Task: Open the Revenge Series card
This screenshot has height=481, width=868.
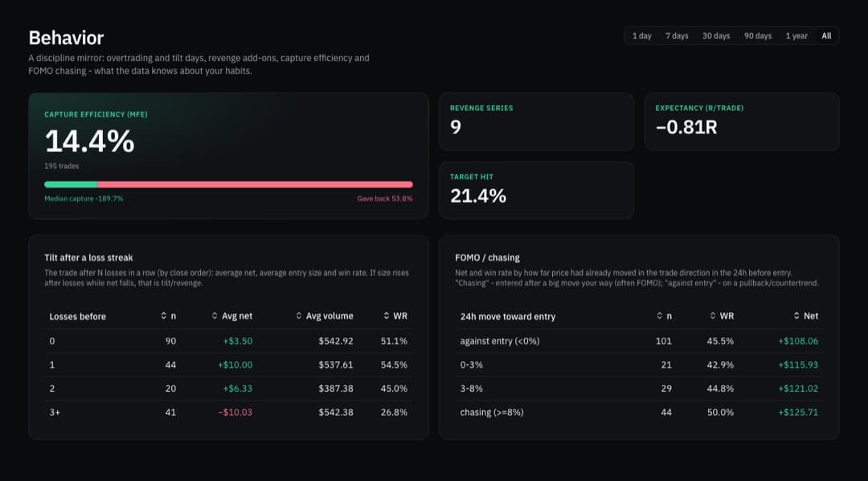Action: (x=536, y=121)
